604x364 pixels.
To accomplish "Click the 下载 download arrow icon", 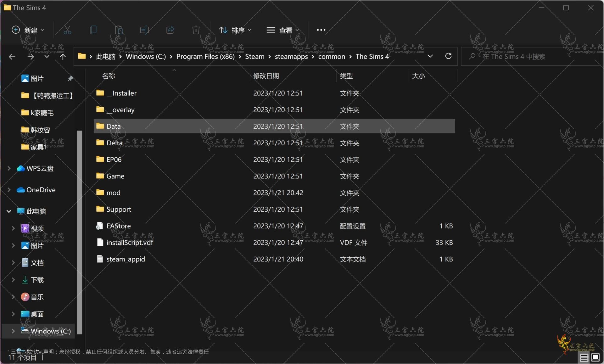I will click(25, 280).
